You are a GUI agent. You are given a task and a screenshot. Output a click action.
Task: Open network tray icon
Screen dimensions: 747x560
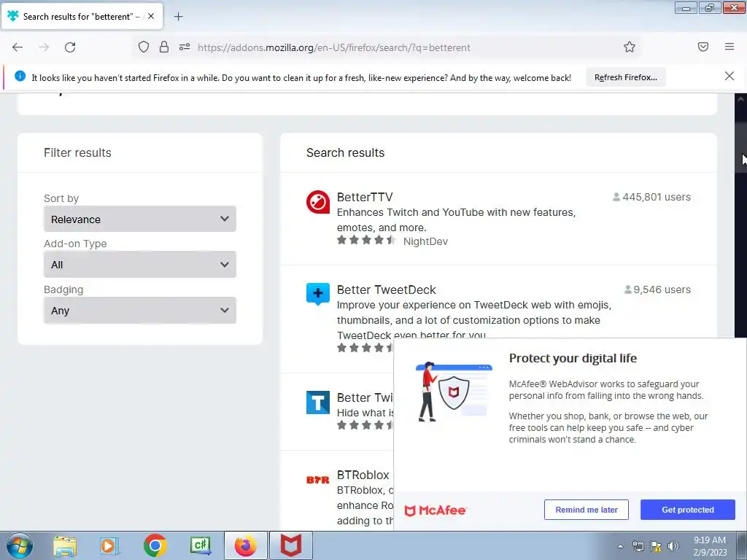(638, 546)
